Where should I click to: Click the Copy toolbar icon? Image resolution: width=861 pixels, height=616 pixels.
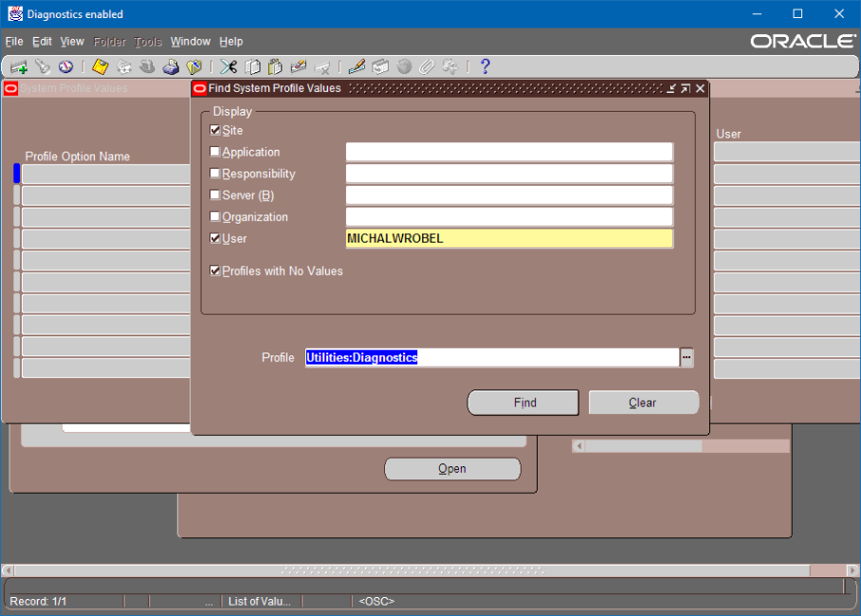[x=252, y=67]
